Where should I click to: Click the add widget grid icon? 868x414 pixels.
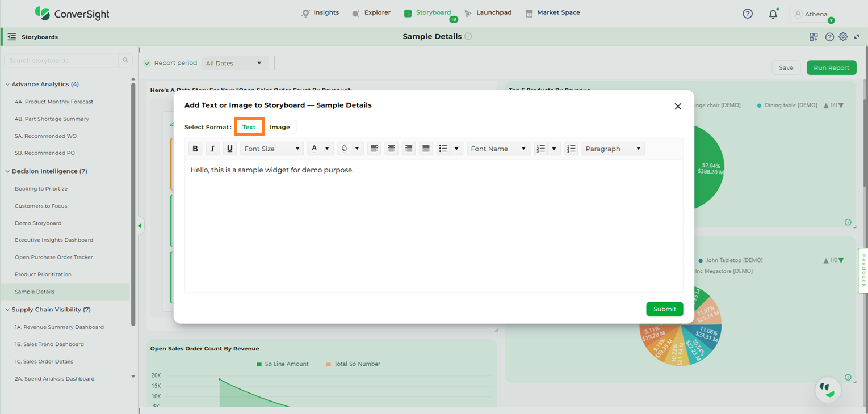click(x=814, y=37)
